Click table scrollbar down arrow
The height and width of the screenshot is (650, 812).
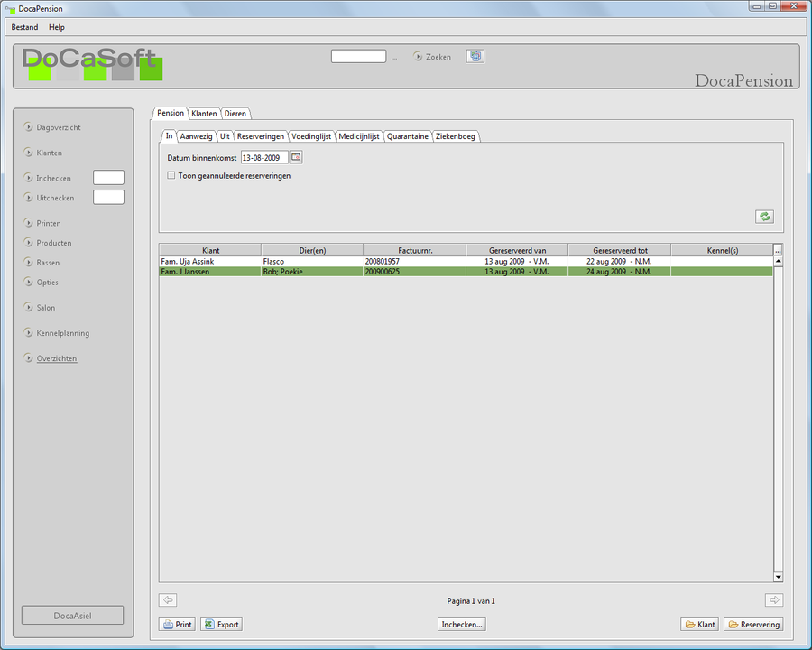(778, 576)
